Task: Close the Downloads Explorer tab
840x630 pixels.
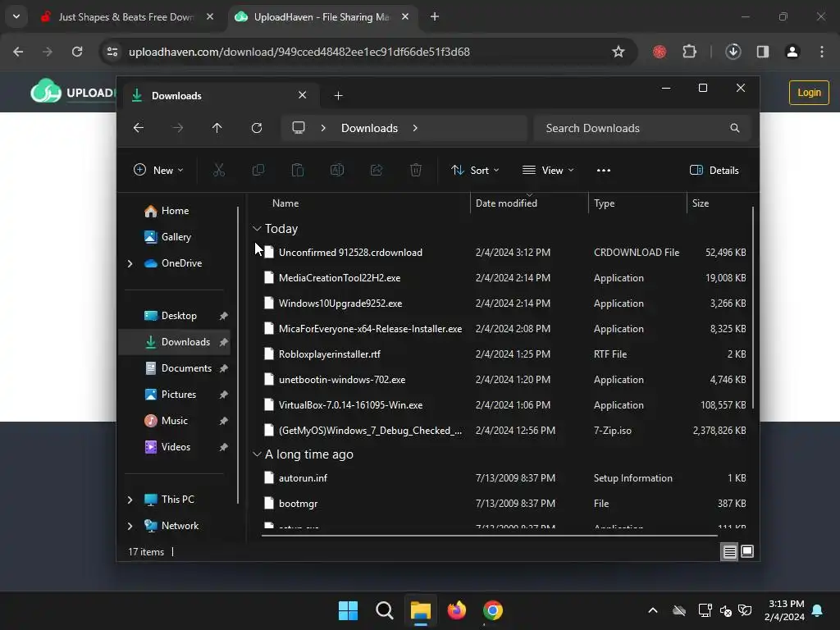Action: (302, 95)
